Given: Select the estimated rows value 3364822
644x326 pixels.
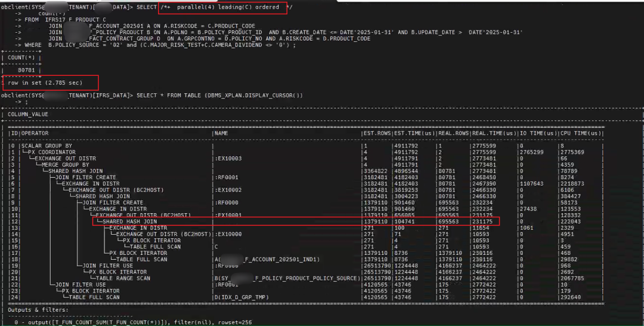Looking at the screenshot, I should [376, 171].
